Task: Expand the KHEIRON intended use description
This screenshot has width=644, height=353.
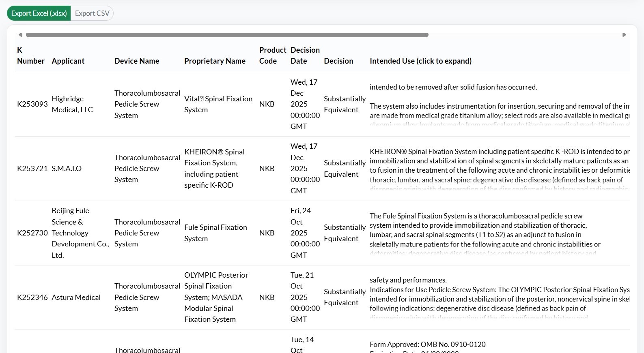Action: 500,169
